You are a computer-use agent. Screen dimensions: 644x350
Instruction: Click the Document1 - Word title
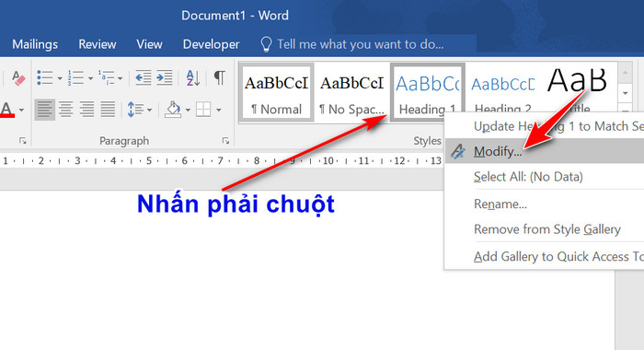click(x=235, y=16)
